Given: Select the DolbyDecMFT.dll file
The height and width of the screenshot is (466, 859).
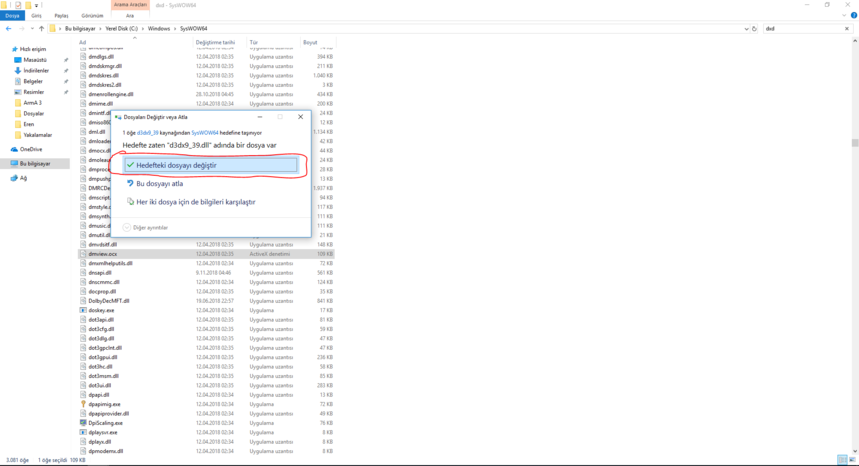Looking at the screenshot, I should click(x=108, y=301).
